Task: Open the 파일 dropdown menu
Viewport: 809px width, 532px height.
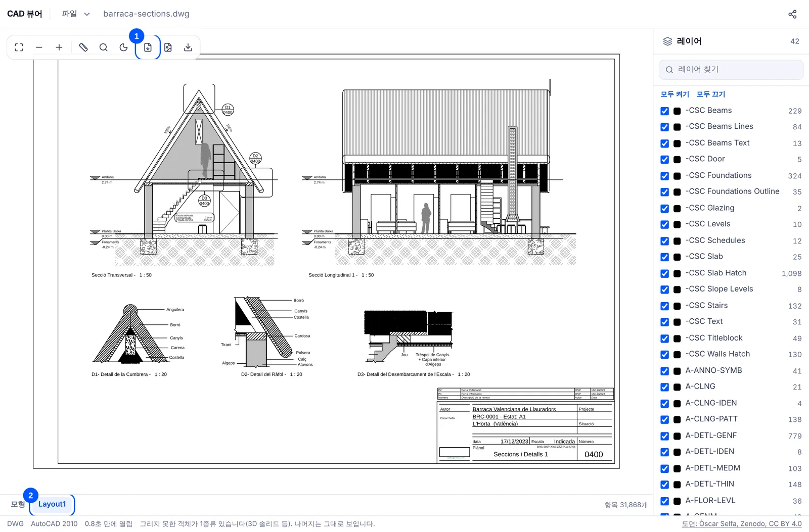Action: click(x=76, y=14)
